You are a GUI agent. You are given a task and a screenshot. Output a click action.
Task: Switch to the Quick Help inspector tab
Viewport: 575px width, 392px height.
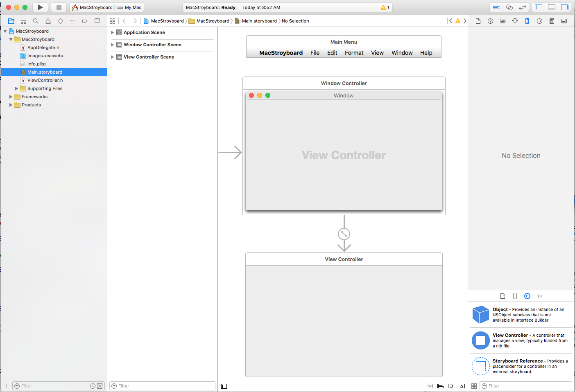pos(490,21)
